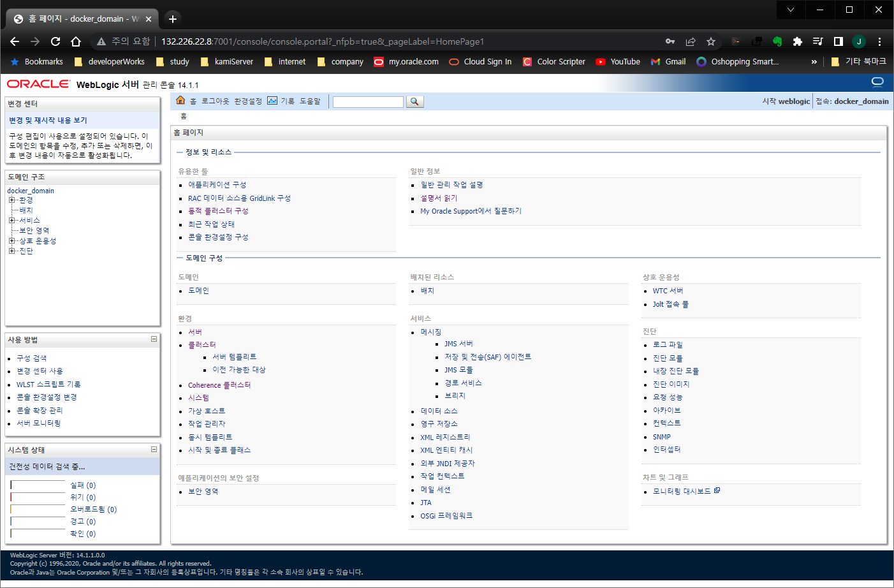Reload the page
894x588 pixels.
click(x=55, y=41)
